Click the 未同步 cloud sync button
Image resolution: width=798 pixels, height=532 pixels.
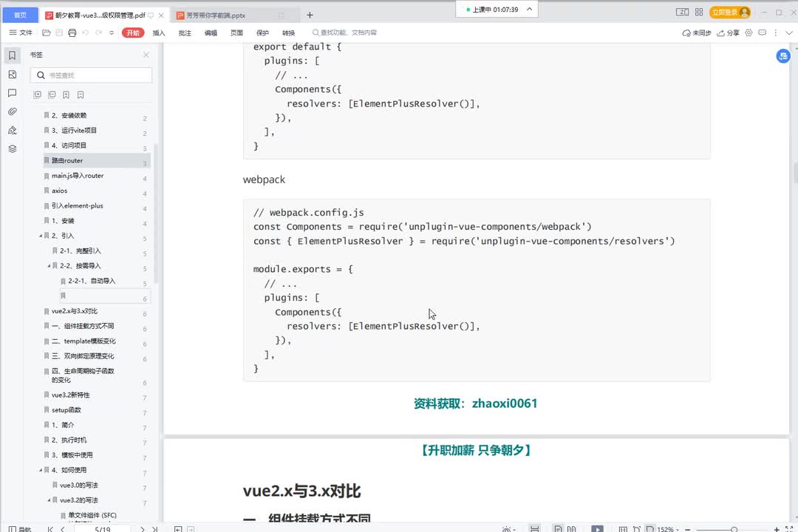(696, 33)
